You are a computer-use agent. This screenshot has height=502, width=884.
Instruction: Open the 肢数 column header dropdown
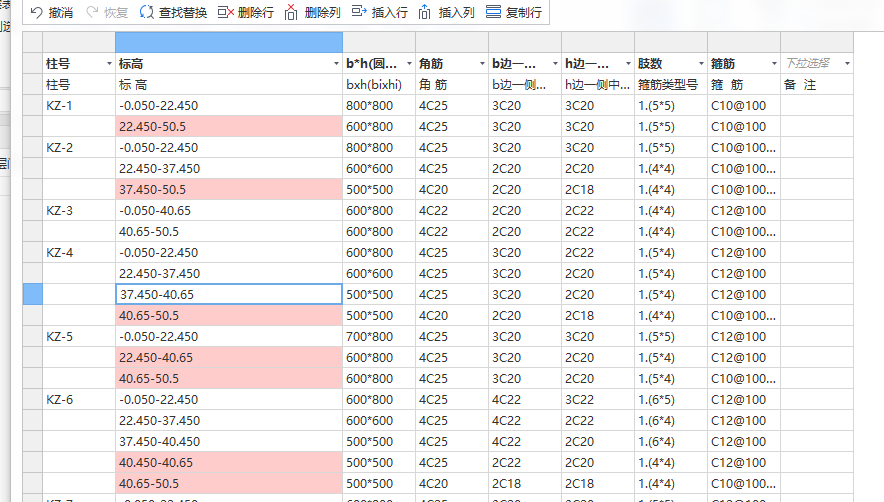[701, 64]
